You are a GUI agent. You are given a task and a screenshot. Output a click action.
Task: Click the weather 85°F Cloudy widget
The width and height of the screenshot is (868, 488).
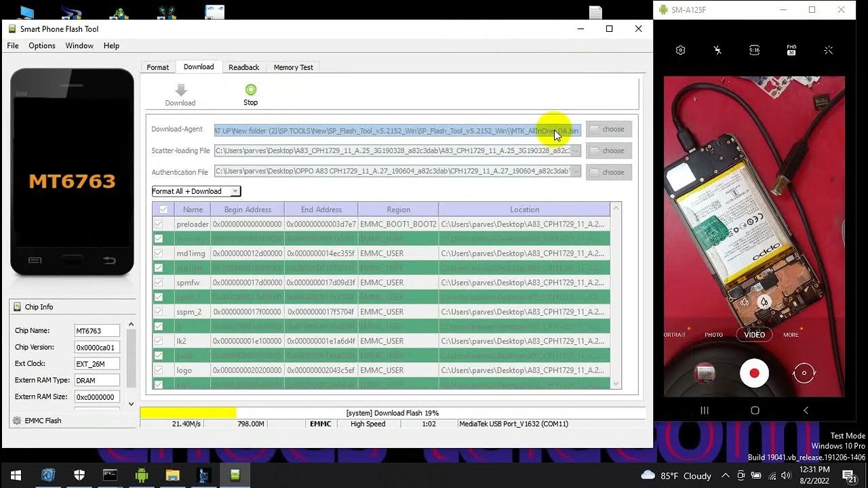pyautogui.click(x=676, y=476)
